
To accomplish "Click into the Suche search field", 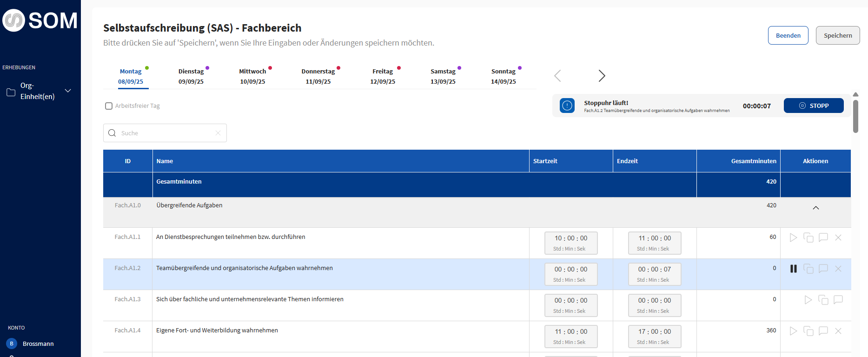I will click(x=165, y=133).
